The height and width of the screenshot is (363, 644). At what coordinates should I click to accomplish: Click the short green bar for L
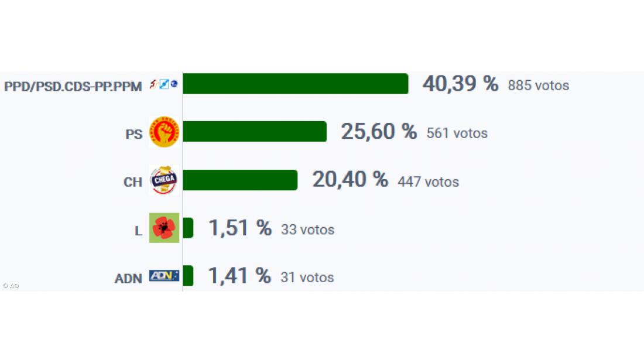click(188, 228)
